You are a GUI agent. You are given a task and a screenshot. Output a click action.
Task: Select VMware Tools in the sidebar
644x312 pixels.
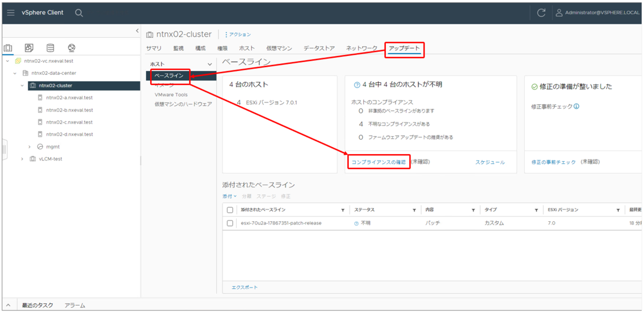click(171, 95)
